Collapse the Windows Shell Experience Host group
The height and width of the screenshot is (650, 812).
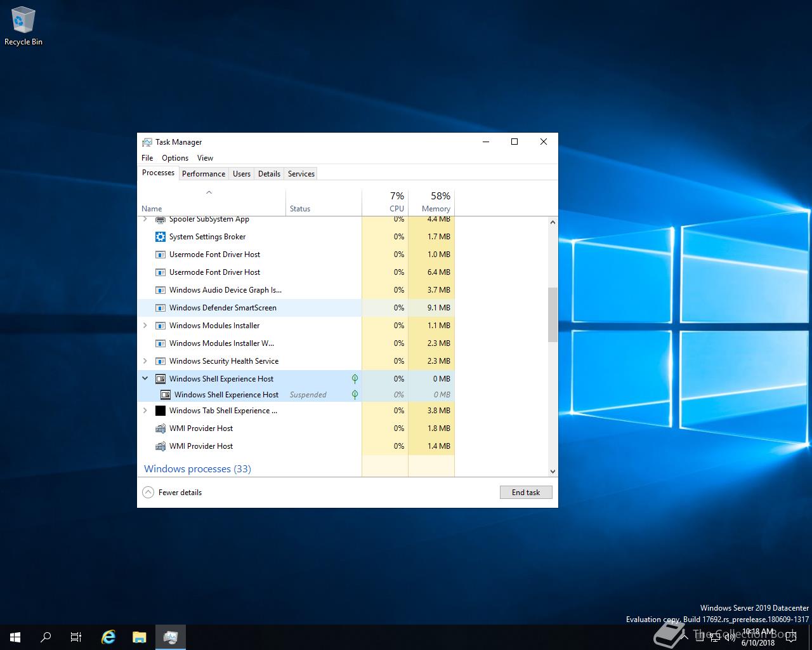tap(145, 378)
